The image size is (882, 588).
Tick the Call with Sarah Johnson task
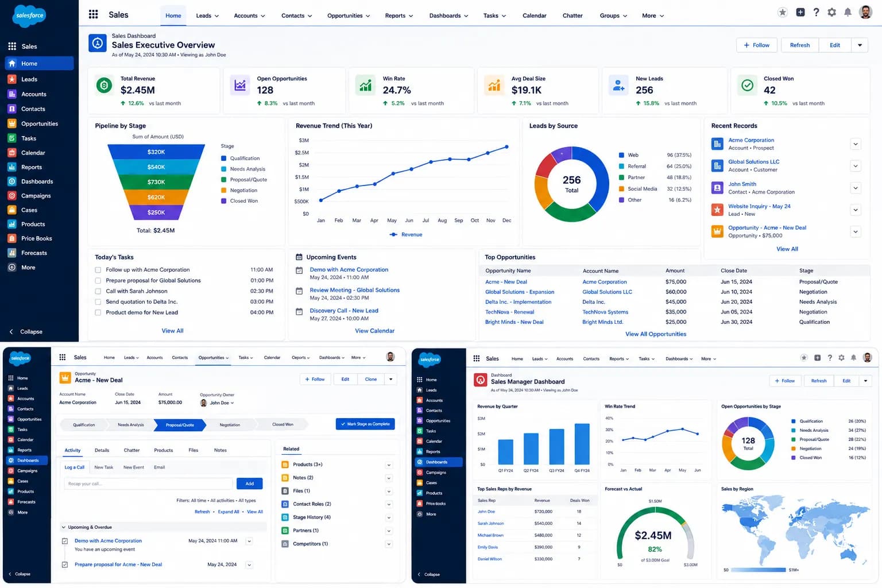pyautogui.click(x=98, y=291)
